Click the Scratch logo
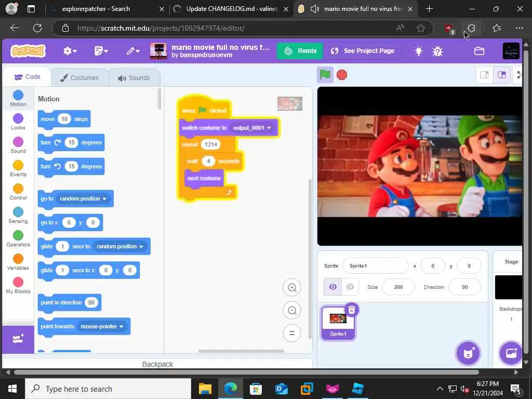This screenshot has height=399, width=532. 28,51
